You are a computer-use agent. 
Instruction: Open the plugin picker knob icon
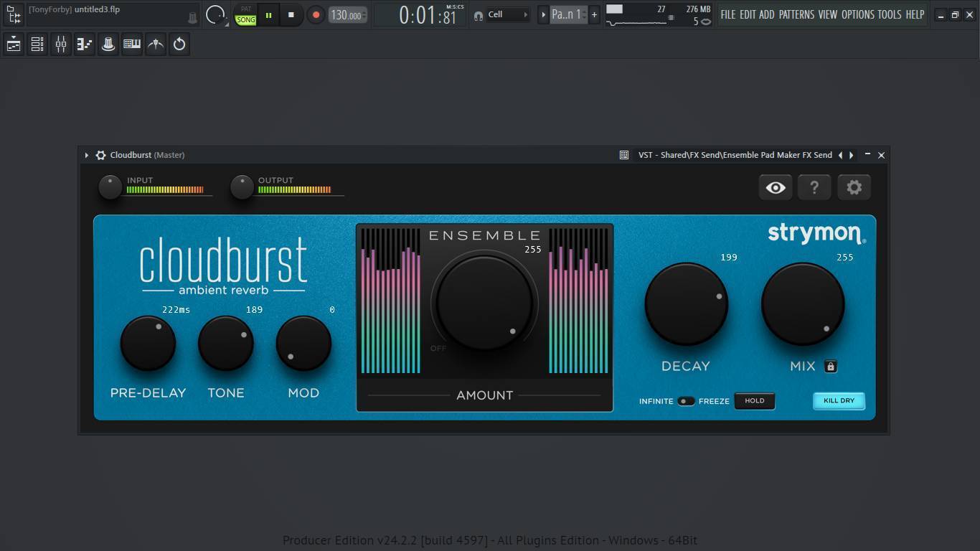click(108, 44)
